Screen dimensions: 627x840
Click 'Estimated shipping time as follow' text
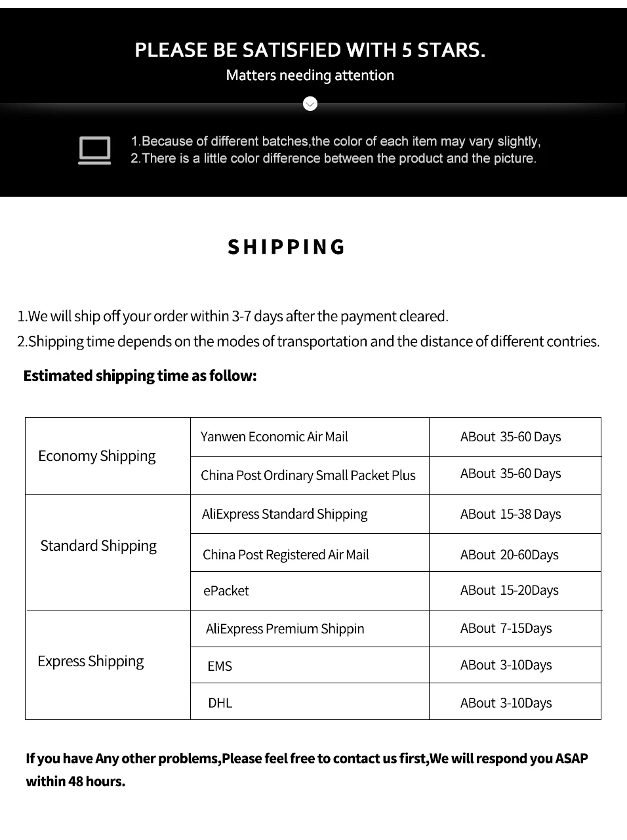(x=140, y=376)
